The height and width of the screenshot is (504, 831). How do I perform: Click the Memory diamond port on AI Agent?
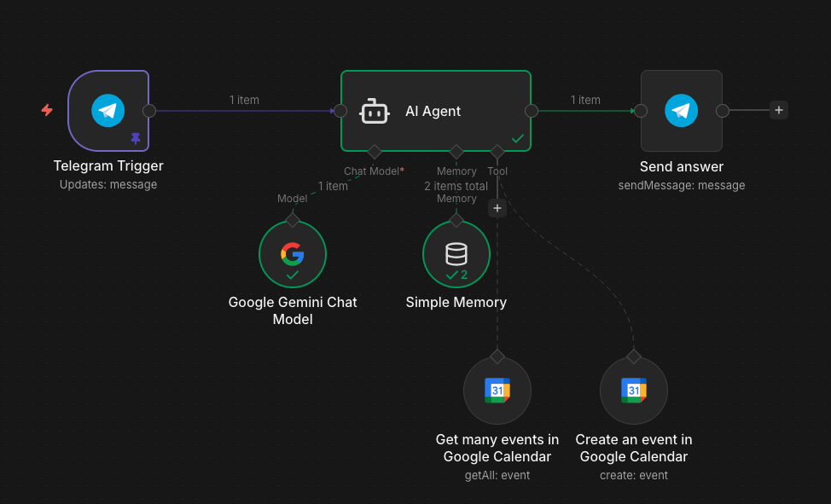(456, 152)
